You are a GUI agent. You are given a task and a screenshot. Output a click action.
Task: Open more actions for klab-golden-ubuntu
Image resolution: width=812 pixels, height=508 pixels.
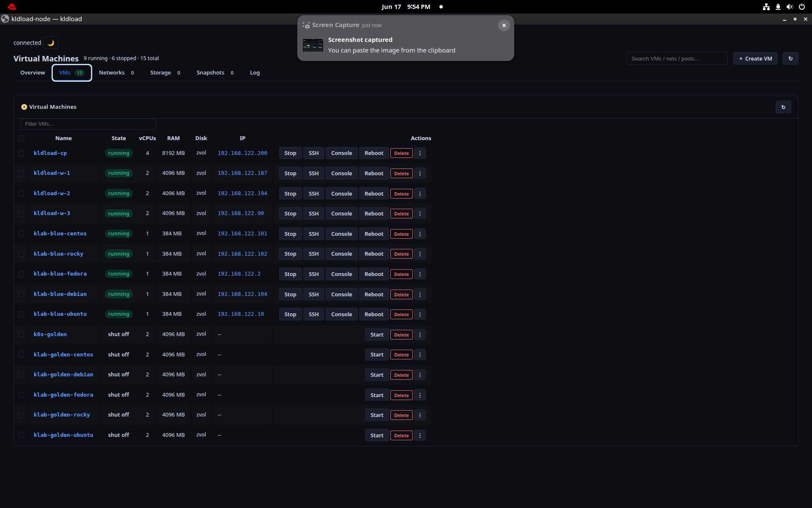click(420, 435)
